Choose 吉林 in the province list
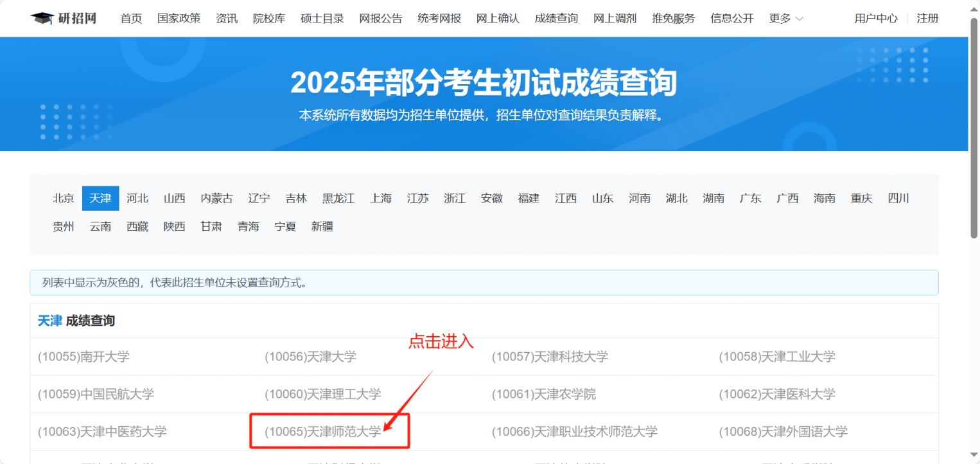980x464 pixels. pos(296,199)
